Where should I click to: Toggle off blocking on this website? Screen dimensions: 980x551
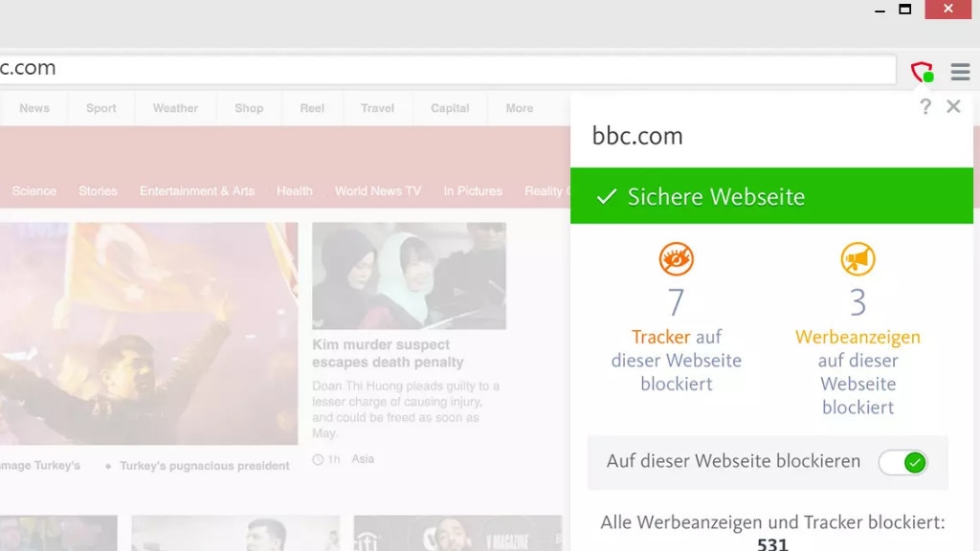tap(903, 462)
